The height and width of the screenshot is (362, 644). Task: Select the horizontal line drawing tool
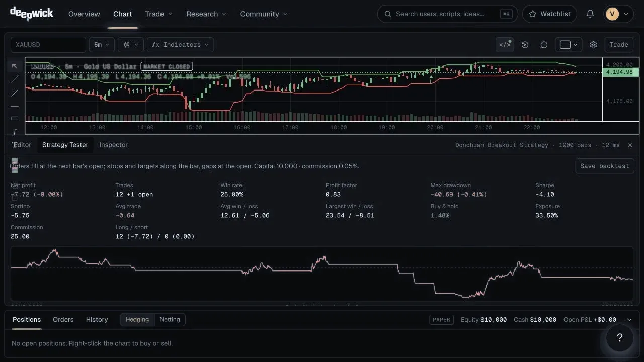[x=15, y=106]
